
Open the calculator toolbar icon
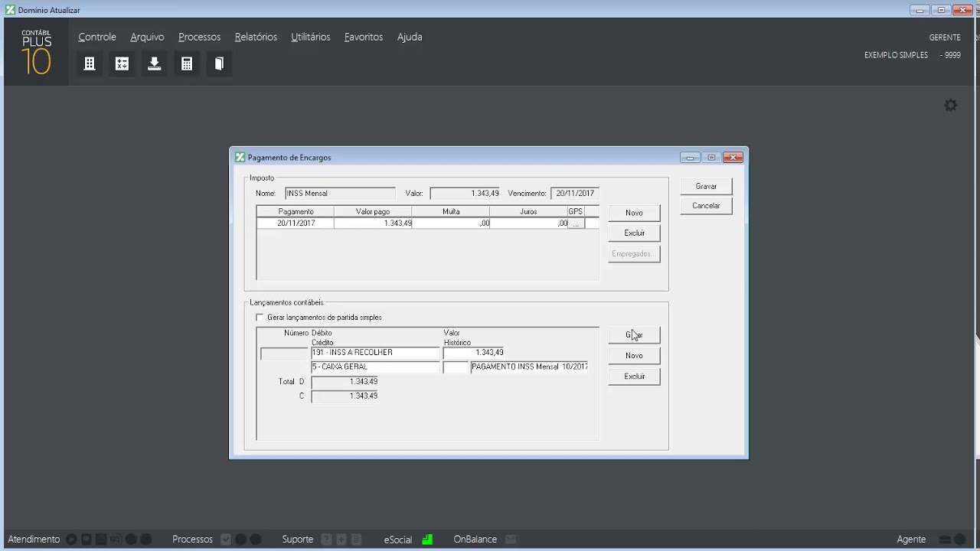click(x=187, y=64)
